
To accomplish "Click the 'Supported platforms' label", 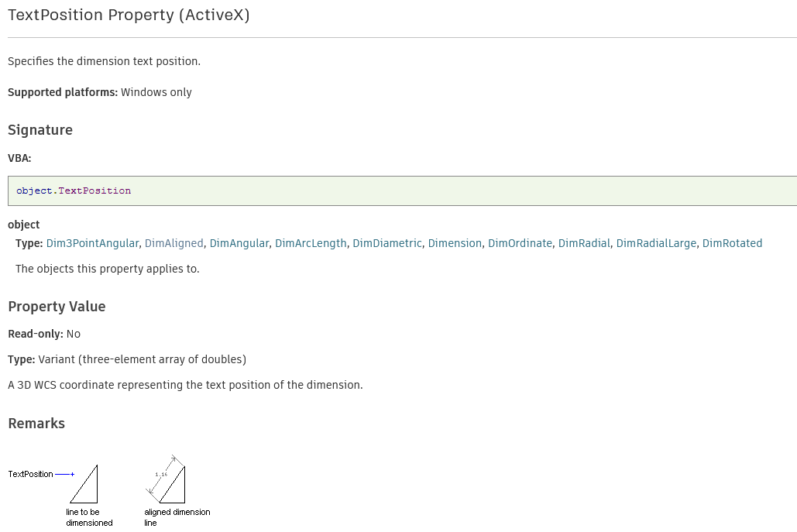I will [x=63, y=92].
